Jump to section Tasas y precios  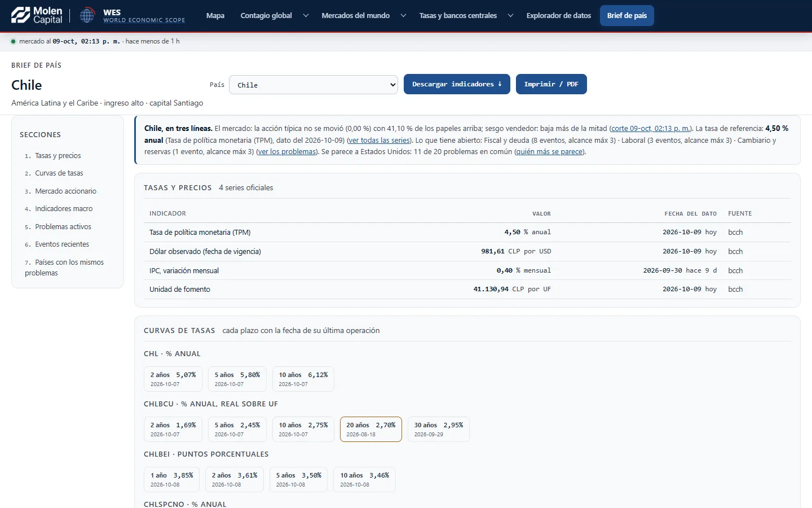tap(58, 156)
